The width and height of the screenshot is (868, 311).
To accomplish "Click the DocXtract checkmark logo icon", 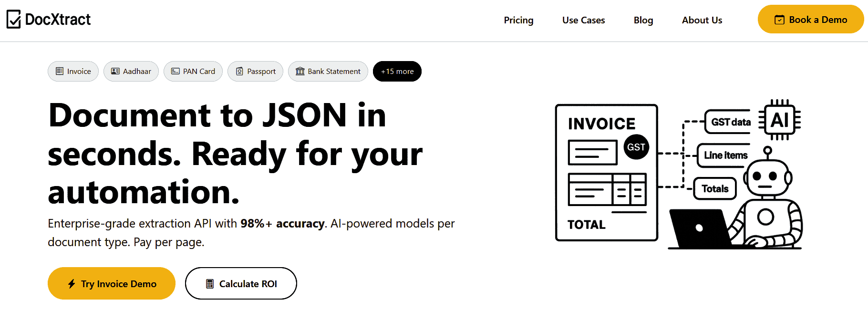I will (x=13, y=20).
